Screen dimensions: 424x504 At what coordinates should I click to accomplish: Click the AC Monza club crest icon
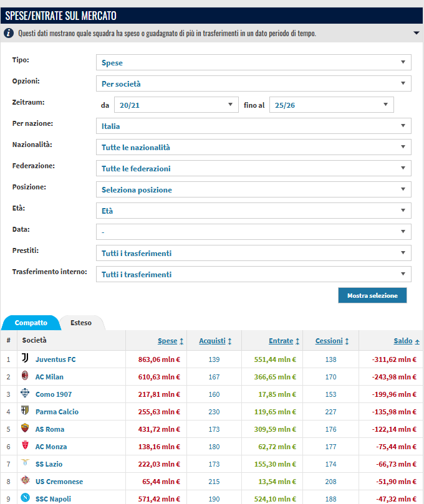(x=25, y=447)
